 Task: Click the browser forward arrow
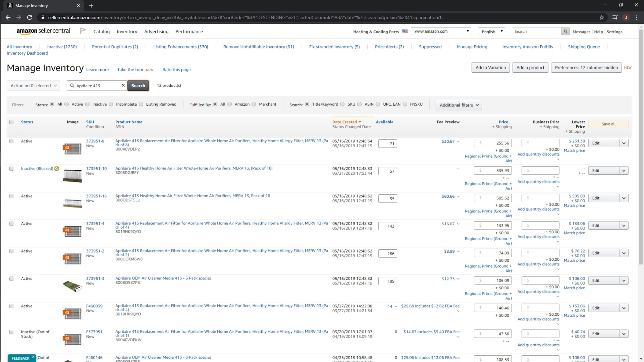click(x=19, y=17)
